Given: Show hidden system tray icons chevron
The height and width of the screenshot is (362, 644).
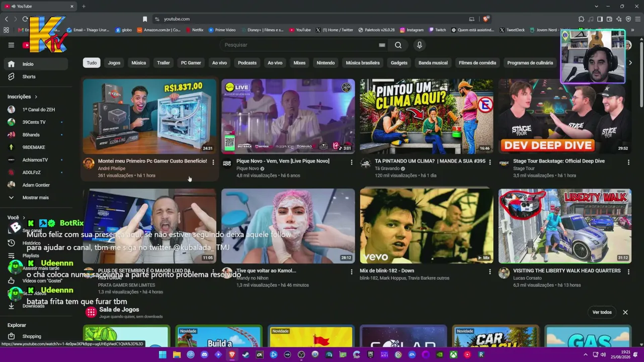Looking at the screenshot, I should pos(585,354).
